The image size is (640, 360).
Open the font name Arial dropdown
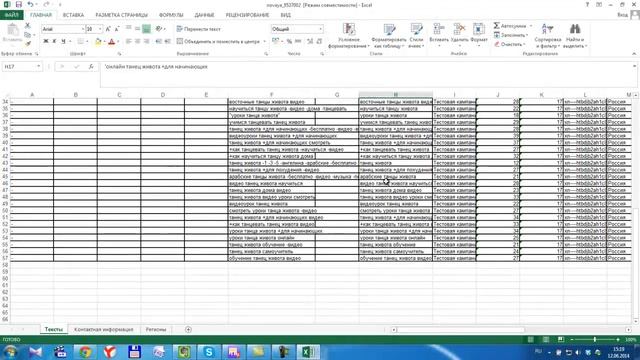(x=83, y=29)
